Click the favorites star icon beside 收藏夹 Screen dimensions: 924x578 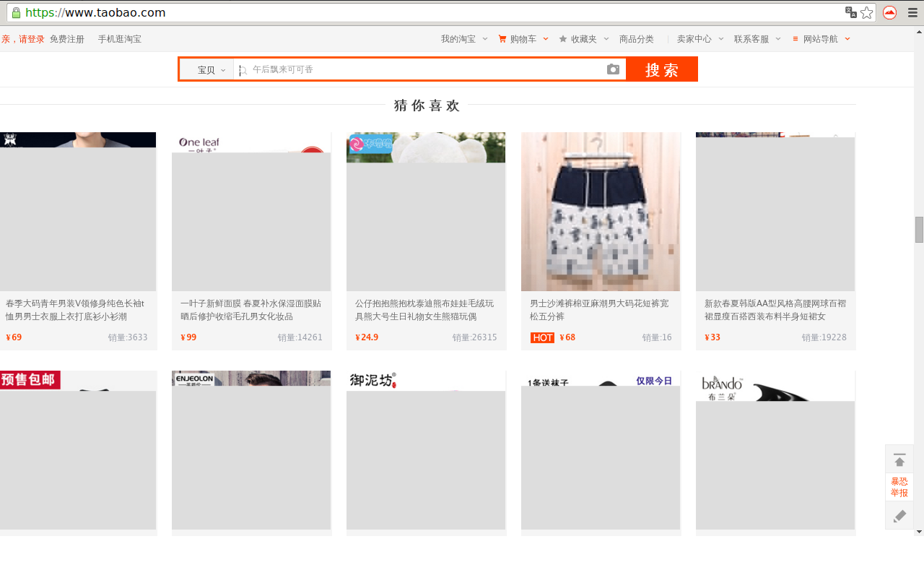563,39
